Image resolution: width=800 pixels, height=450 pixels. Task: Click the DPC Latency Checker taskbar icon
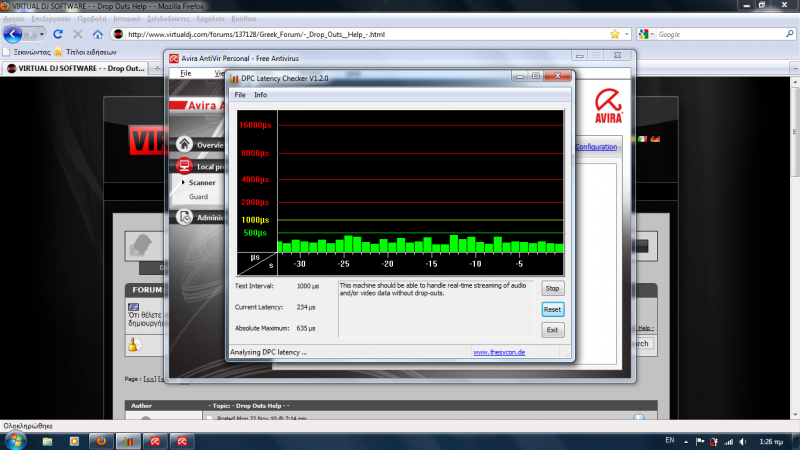(x=128, y=441)
